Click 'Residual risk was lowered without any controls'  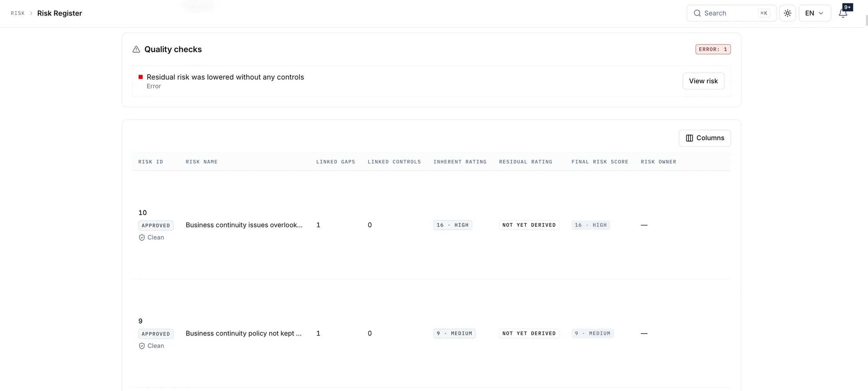coord(225,77)
